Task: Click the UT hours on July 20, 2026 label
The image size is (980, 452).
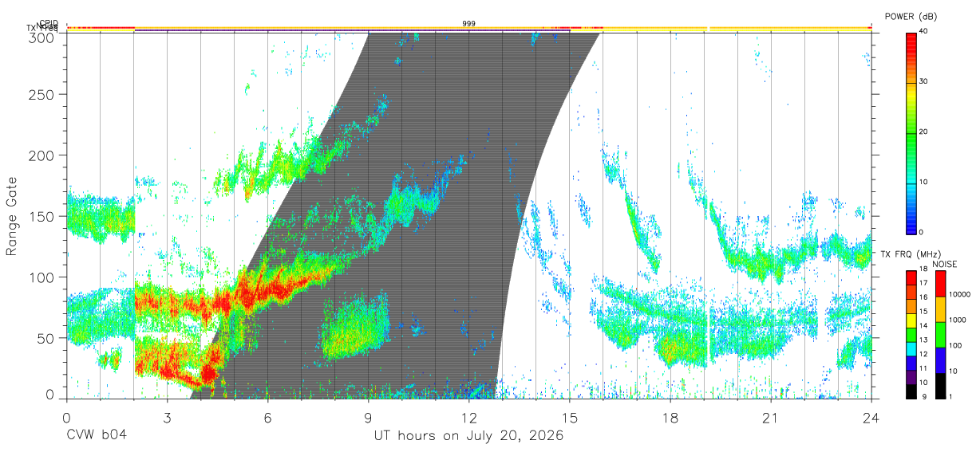Action: [x=469, y=436]
